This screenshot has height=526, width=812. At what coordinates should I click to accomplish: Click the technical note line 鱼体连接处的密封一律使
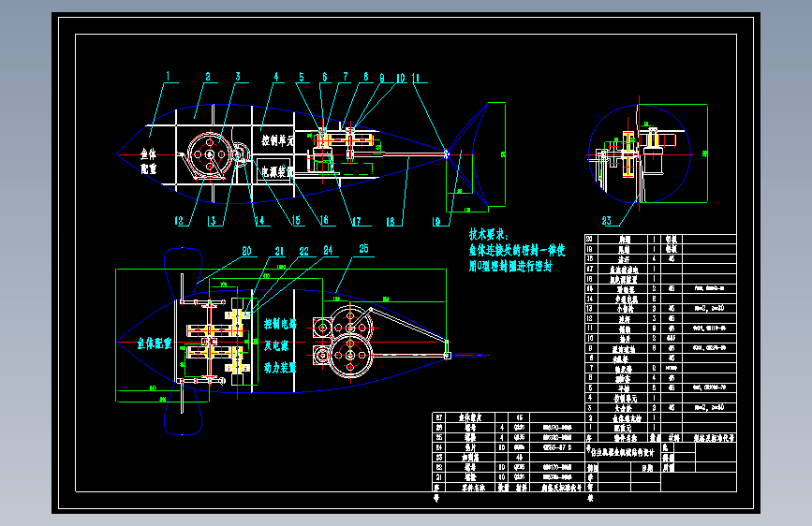(517, 251)
